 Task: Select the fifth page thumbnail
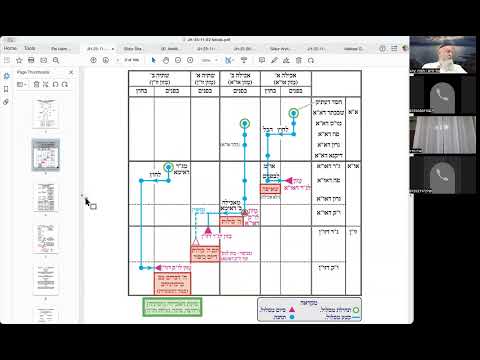tap(46, 279)
